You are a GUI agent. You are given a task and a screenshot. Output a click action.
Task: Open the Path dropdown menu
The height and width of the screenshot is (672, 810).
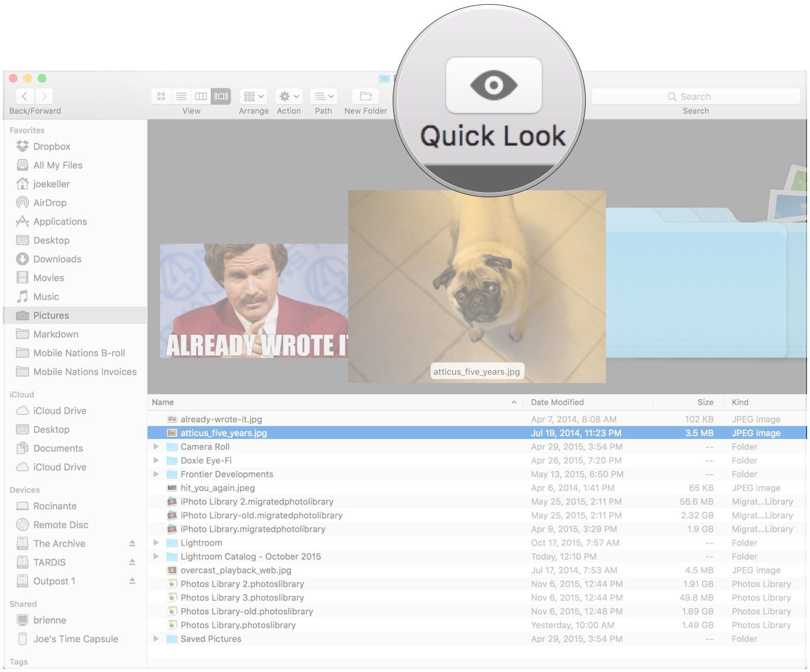(323, 97)
